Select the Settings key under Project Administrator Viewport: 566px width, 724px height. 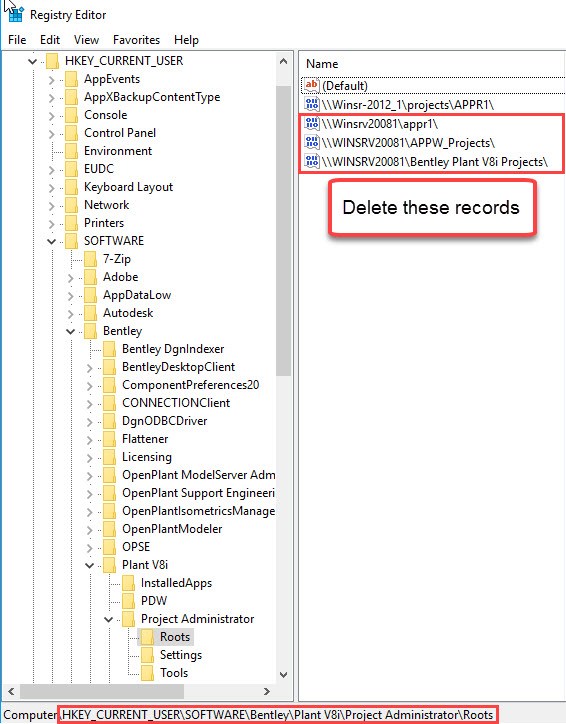click(x=181, y=655)
